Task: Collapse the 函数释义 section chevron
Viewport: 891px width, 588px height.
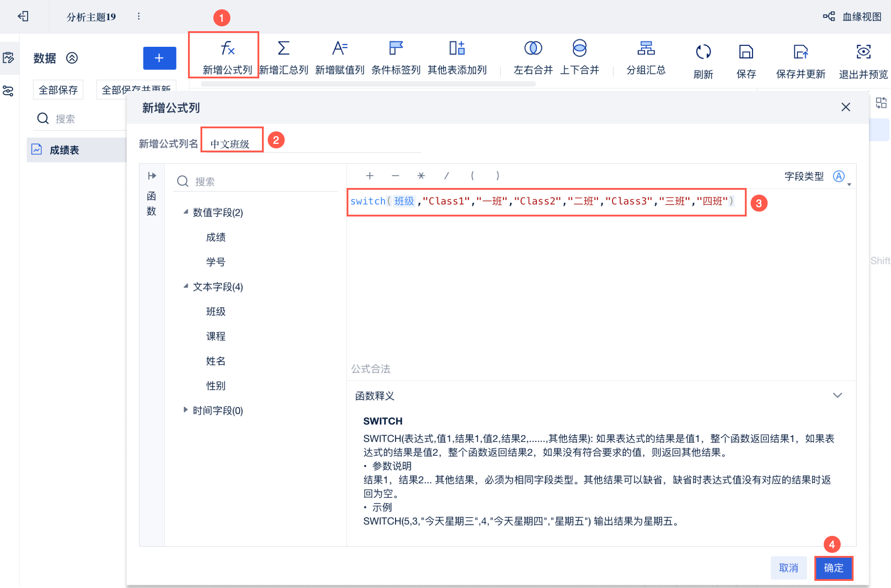Action: [x=837, y=396]
